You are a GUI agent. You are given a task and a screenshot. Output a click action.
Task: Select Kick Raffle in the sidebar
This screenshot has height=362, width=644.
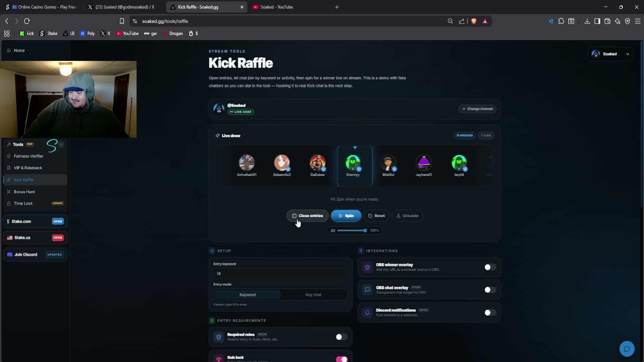tap(35, 179)
